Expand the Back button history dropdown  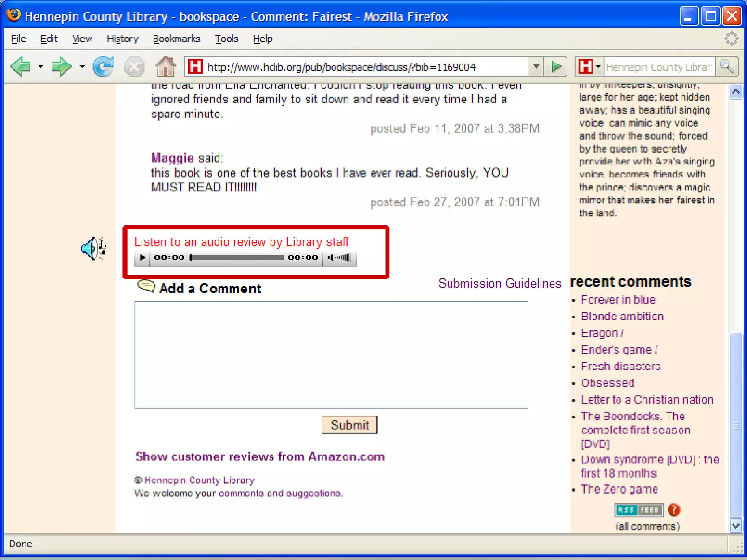tap(40, 67)
